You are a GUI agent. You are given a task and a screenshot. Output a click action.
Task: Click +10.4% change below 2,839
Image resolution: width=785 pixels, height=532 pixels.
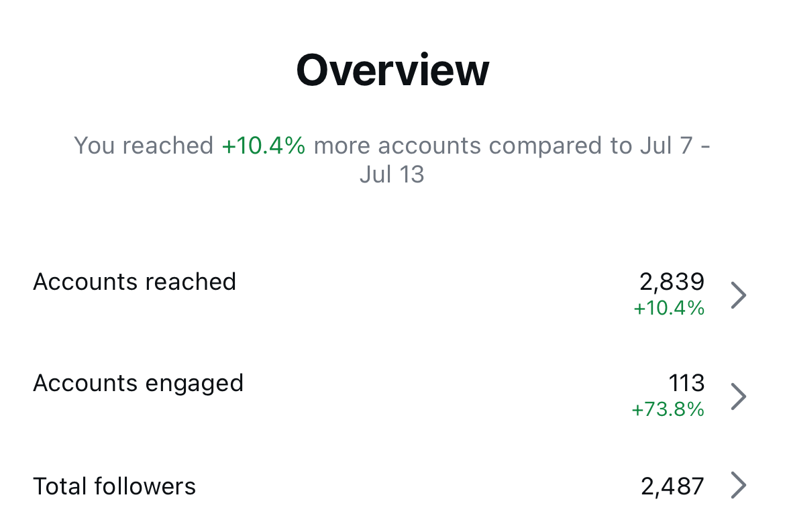click(669, 308)
